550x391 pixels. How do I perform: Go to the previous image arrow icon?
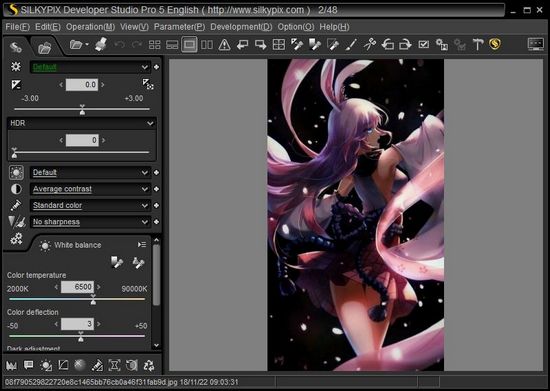point(243,45)
